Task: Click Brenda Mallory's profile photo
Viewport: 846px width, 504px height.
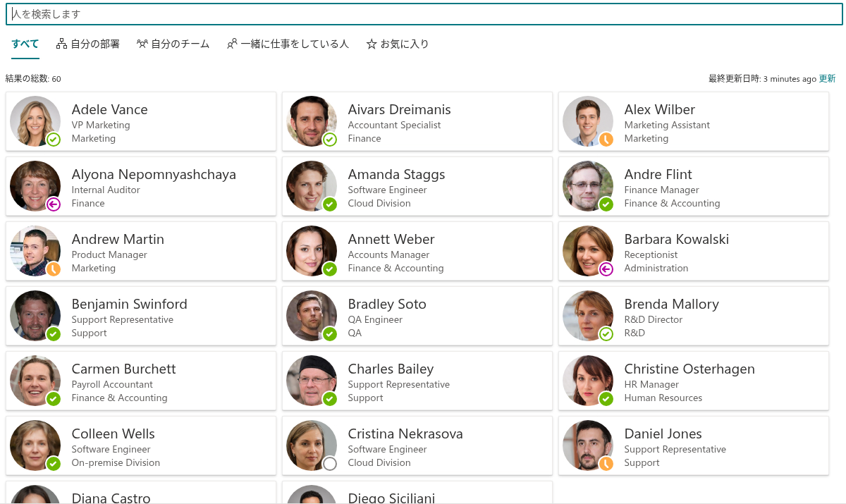Action: click(x=588, y=316)
